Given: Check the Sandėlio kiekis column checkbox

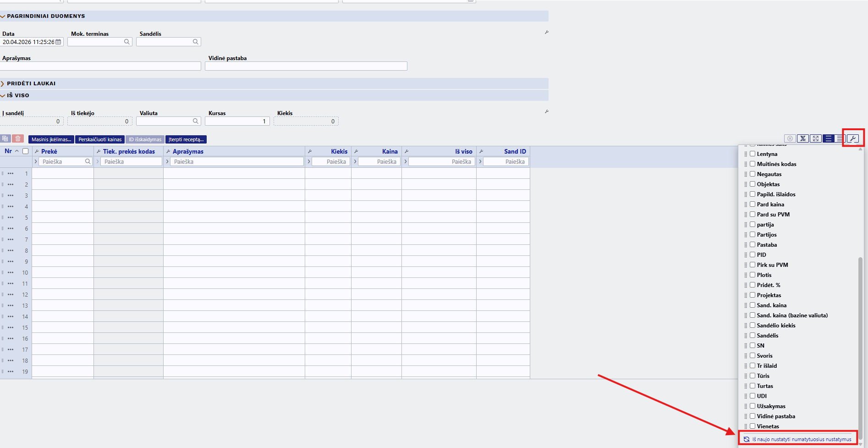Looking at the screenshot, I should pos(753,325).
